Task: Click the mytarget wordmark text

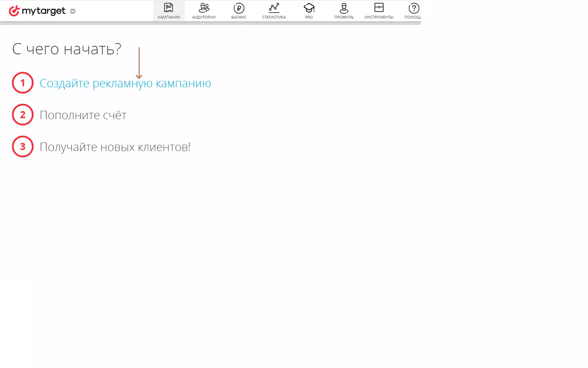Action: [44, 11]
